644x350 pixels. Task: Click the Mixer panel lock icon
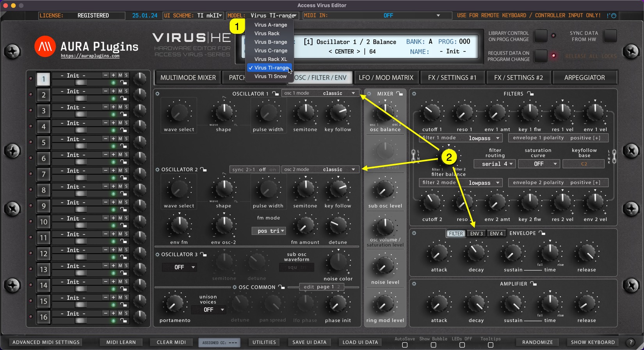click(400, 94)
